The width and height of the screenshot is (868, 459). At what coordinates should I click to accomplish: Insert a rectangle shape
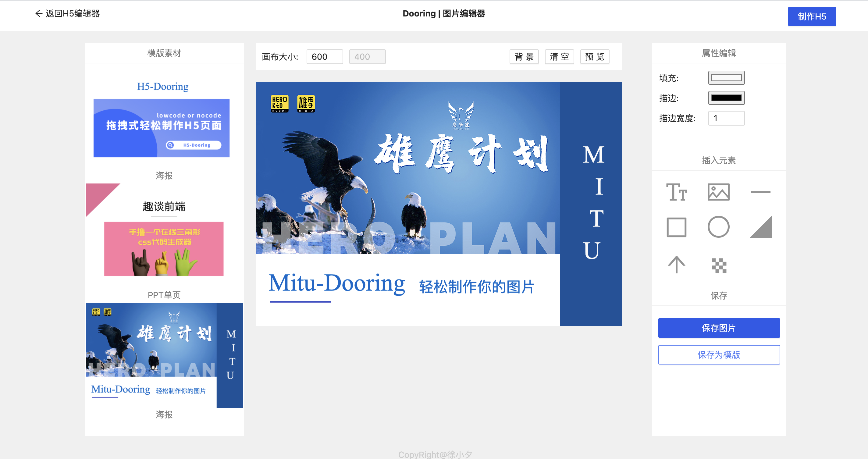click(x=676, y=227)
